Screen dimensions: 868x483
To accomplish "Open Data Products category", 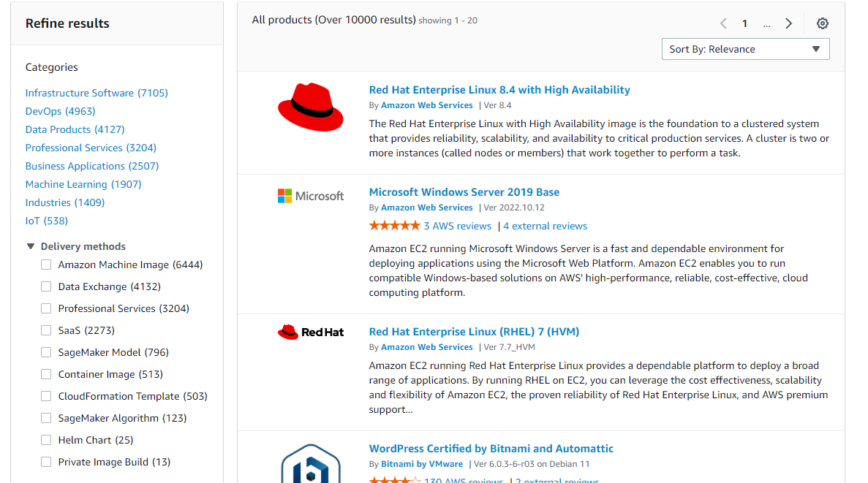I will [75, 129].
